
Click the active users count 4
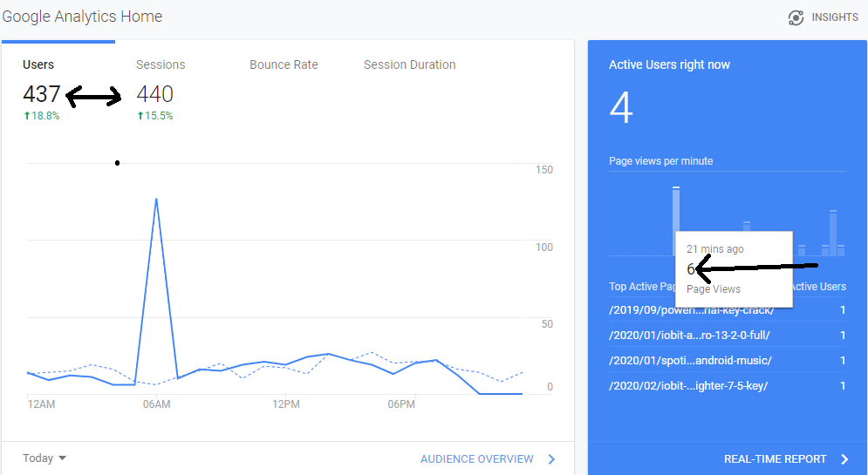(621, 108)
